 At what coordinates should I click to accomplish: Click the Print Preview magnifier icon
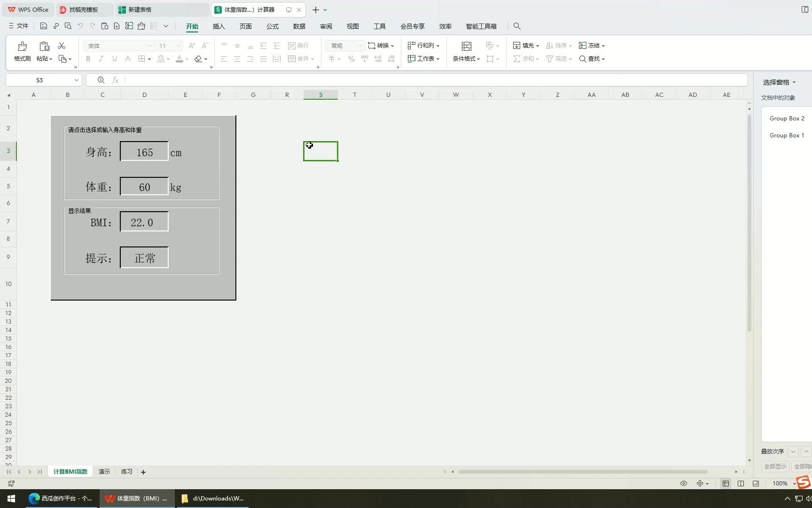tap(68, 26)
